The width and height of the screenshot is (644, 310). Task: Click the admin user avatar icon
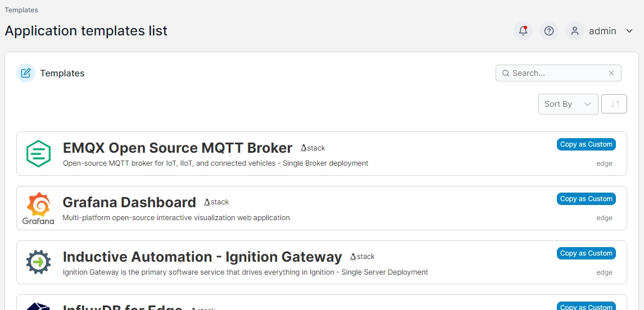(574, 31)
